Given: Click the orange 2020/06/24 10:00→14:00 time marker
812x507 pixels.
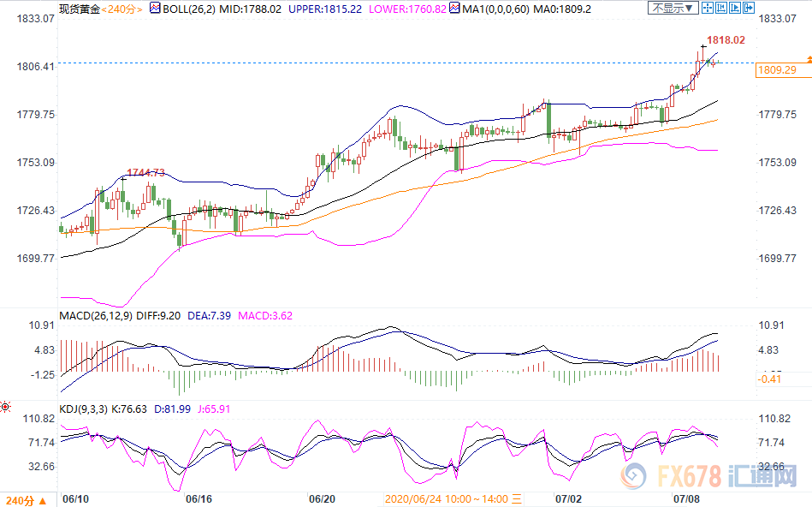Looking at the screenshot, I should [447, 498].
